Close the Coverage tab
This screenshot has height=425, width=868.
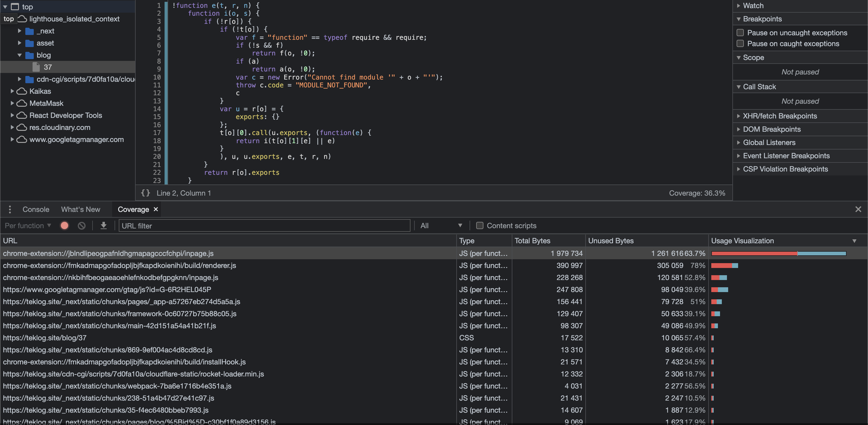click(156, 209)
